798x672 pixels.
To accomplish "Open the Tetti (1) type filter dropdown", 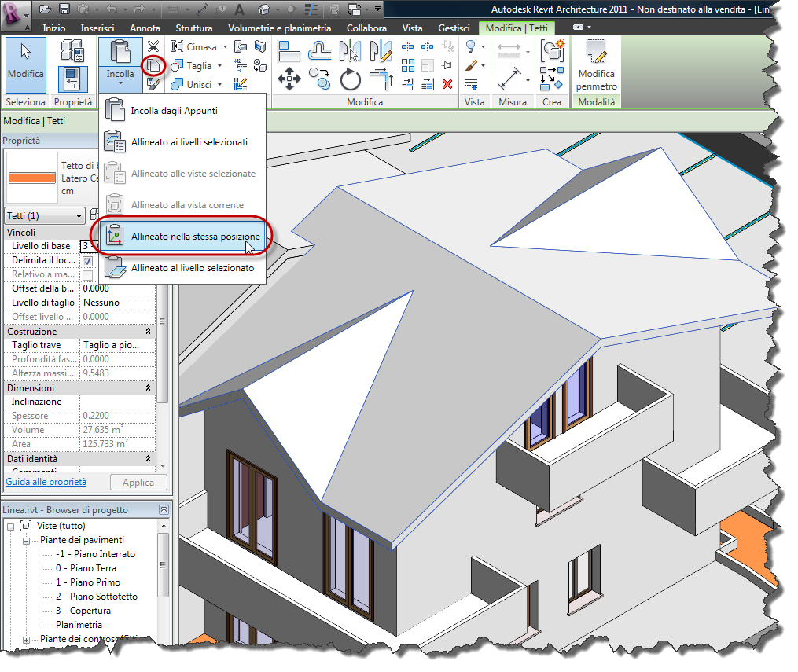I will pos(45,215).
